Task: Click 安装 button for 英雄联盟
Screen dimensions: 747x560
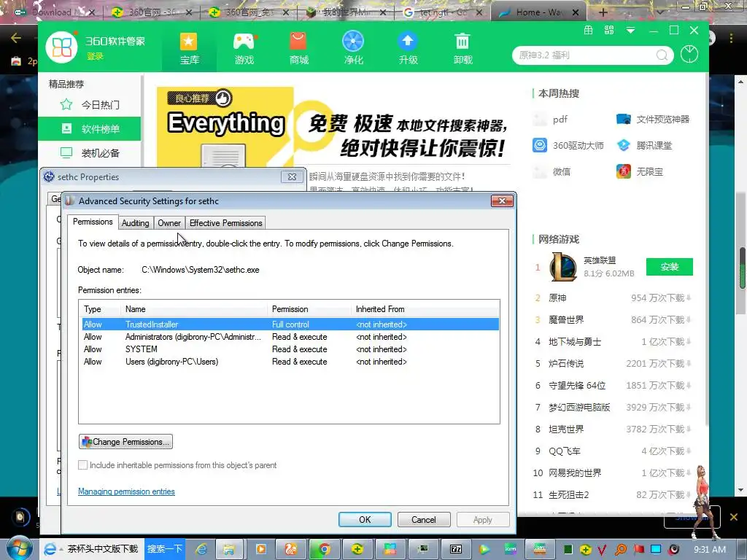Action: pos(670,267)
